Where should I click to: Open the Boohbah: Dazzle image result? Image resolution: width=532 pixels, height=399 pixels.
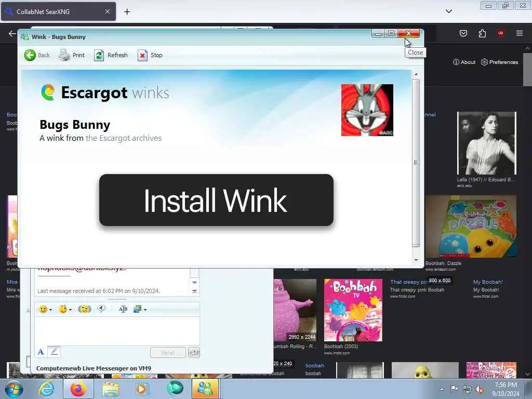pyautogui.click(x=471, y=227)
